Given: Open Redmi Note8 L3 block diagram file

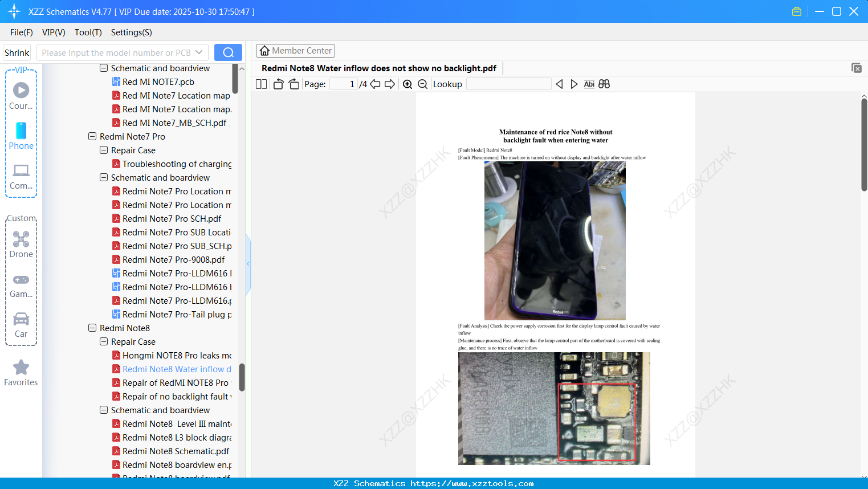Looking at the screenshot, I should pyautogui.click(x=172, y=438).
